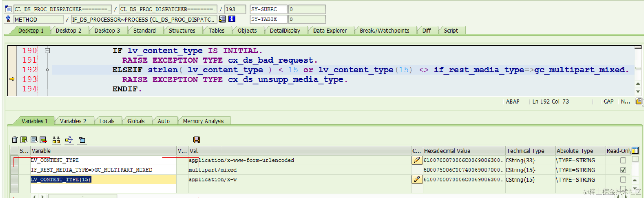
Task: Click the branching-arrows icon in variables toolbar
Action: [69, 140]
